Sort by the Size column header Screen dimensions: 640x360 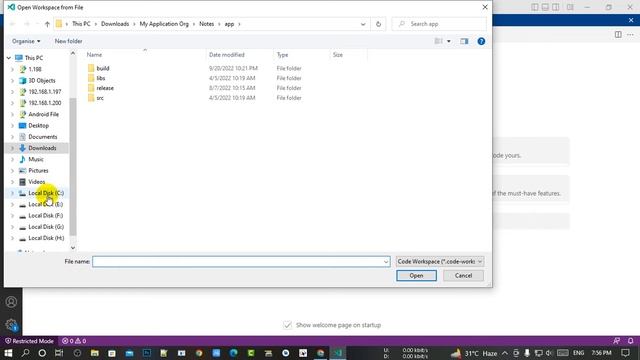click(338, 55)
